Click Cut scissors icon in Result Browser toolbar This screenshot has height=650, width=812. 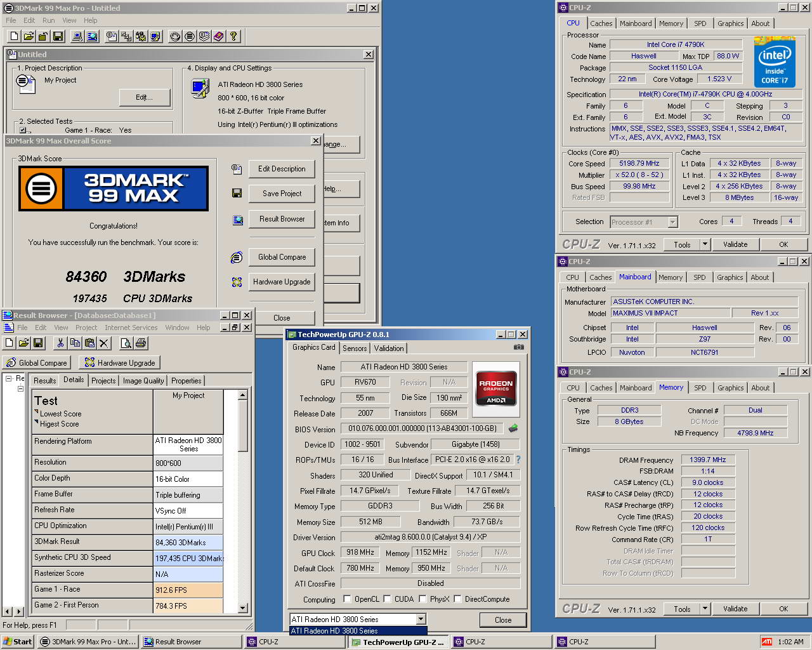(x=60, y=343)
